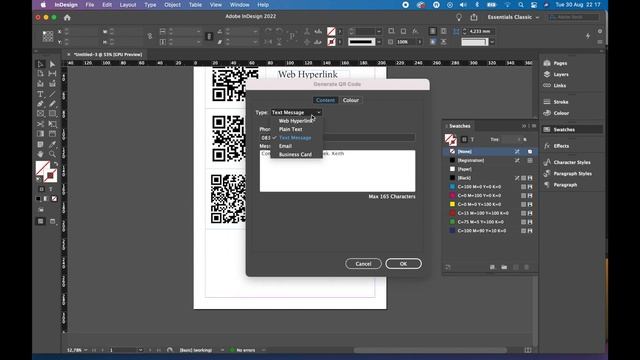Click the message text area
This screenshot has width=640, height=360.
tap(338, 171)
